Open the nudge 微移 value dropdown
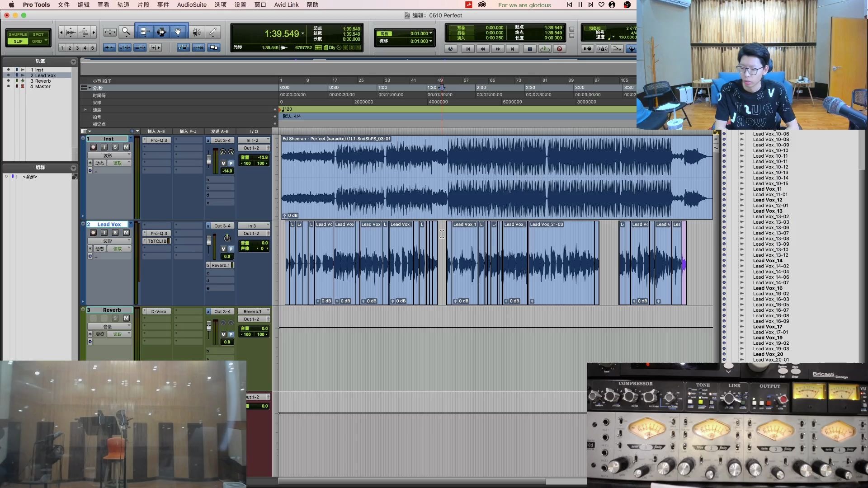Image resolution: width=868 pixels, height=488 pixels. click(430, 41)
